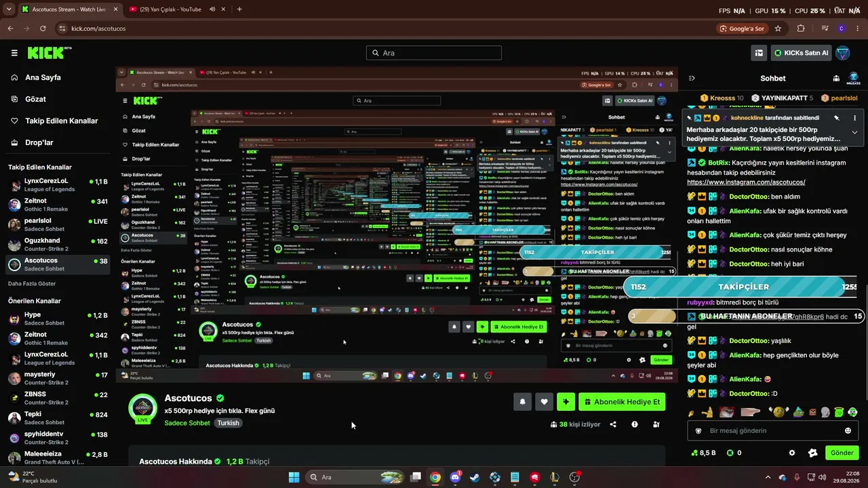This screenshot has width=868, height=488.
Task: Open Oguzkhand channel in sidebar
Action: tap(58, 244)
